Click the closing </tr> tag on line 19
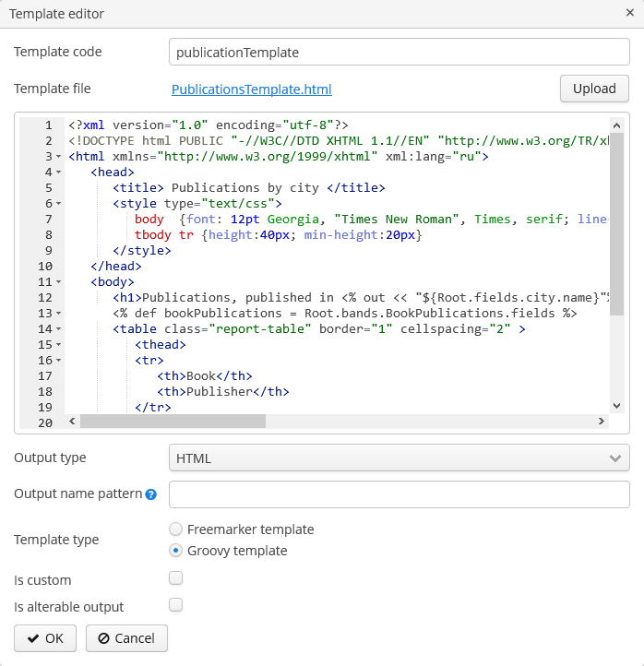Image resolution: width=644 pixels, height=666 pixels. click(x=153, y=408)
